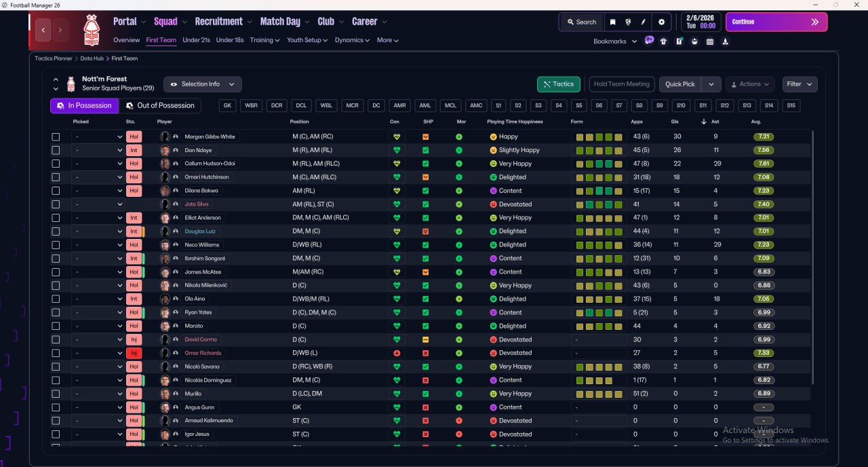
Task: Open the bookmark flag icon in top bar
Action: pyautogui.click(x=612, y=22)
